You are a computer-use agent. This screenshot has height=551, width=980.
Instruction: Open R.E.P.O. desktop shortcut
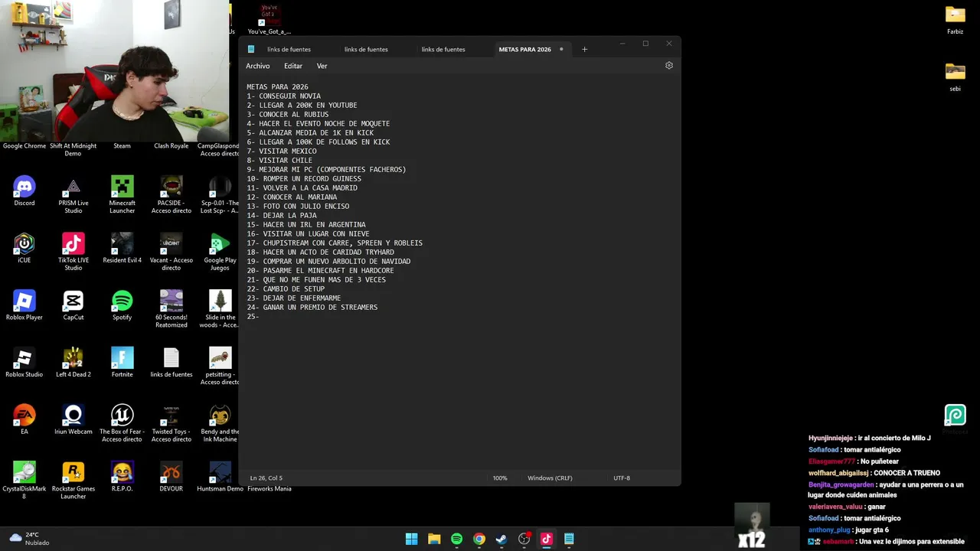point(122,477)
